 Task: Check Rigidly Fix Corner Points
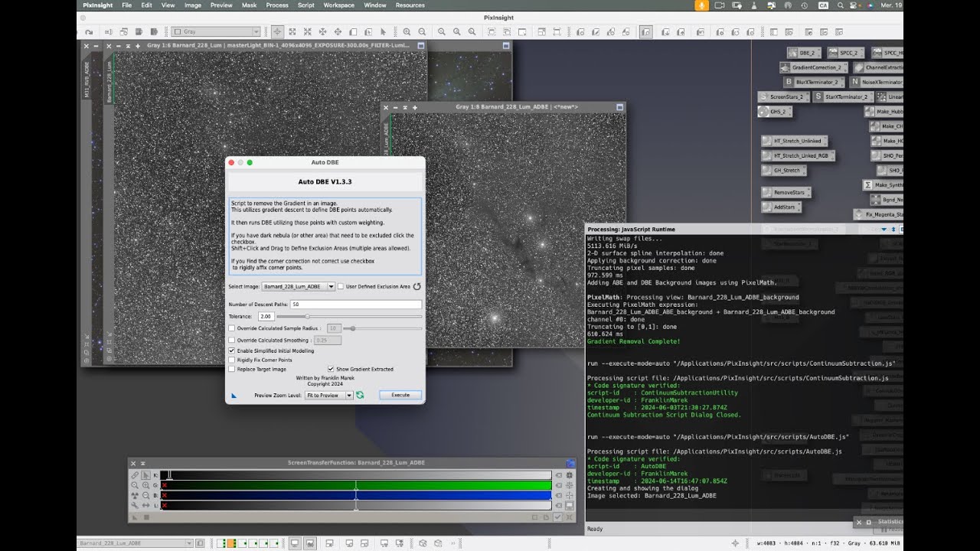click(x=232, y=360)
